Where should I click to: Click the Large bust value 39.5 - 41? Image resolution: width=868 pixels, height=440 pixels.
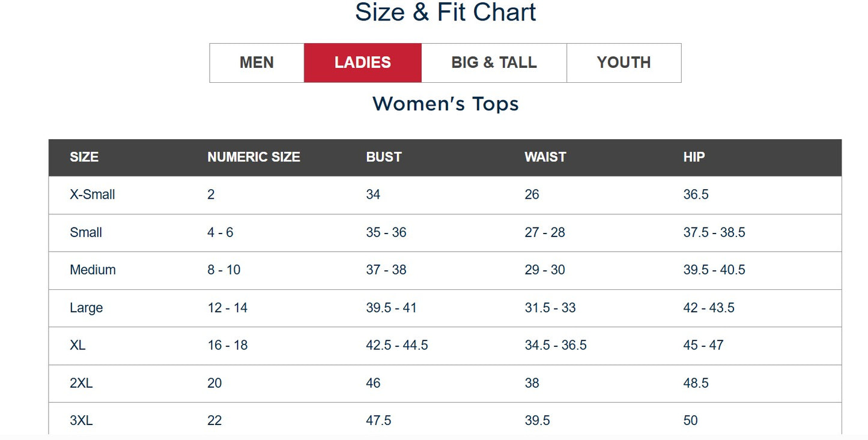[391, 308]
